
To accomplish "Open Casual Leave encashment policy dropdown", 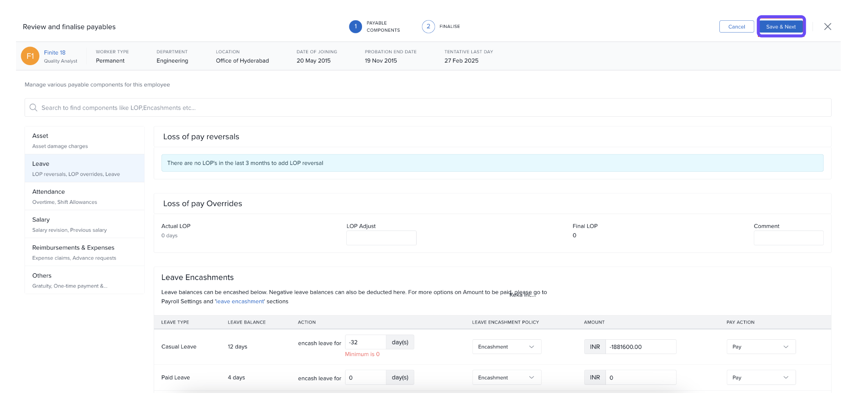I will click(x=506, y=347).
